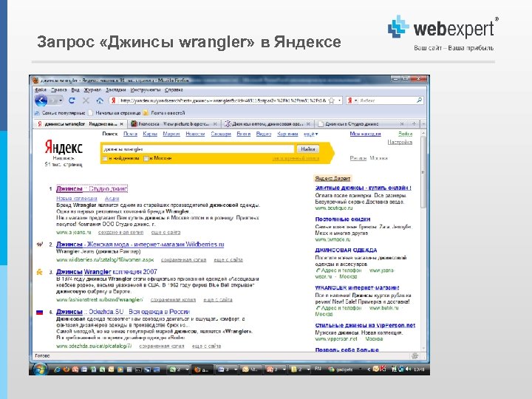
Task: Open the new tab plus button
Action: [414, 124]
